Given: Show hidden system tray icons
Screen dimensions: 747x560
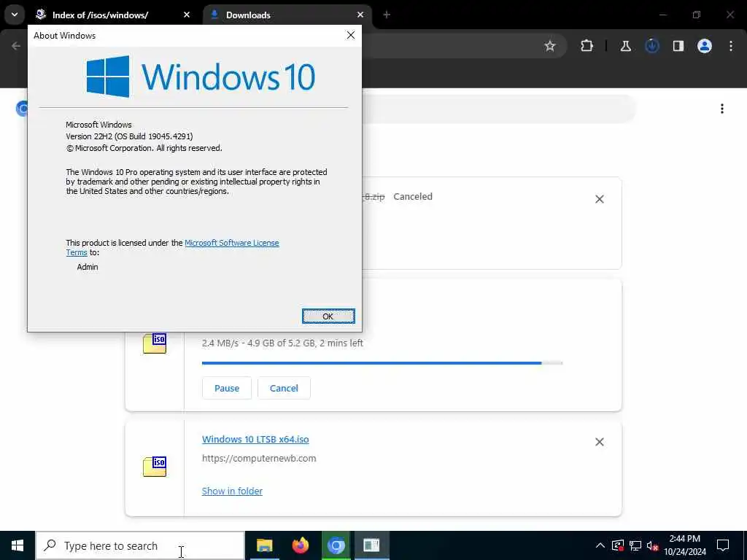Looking at the screenshot, I should point(600,545).
